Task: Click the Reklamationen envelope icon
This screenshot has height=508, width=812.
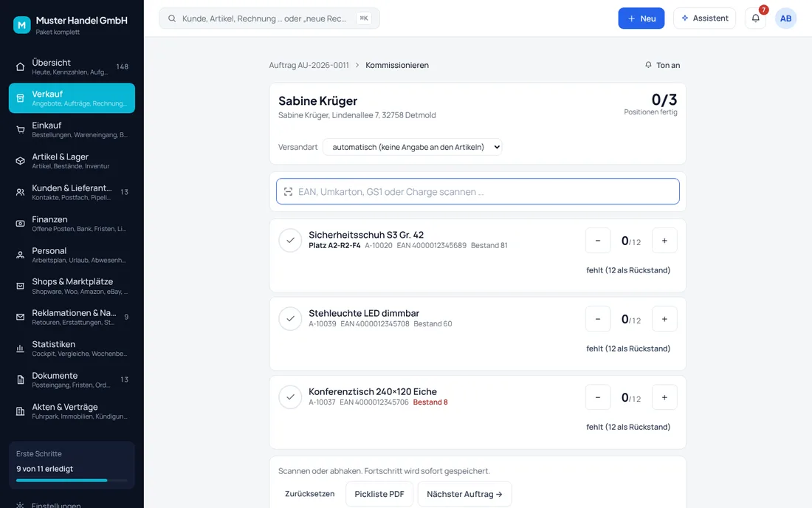Action: click(20, 317)
